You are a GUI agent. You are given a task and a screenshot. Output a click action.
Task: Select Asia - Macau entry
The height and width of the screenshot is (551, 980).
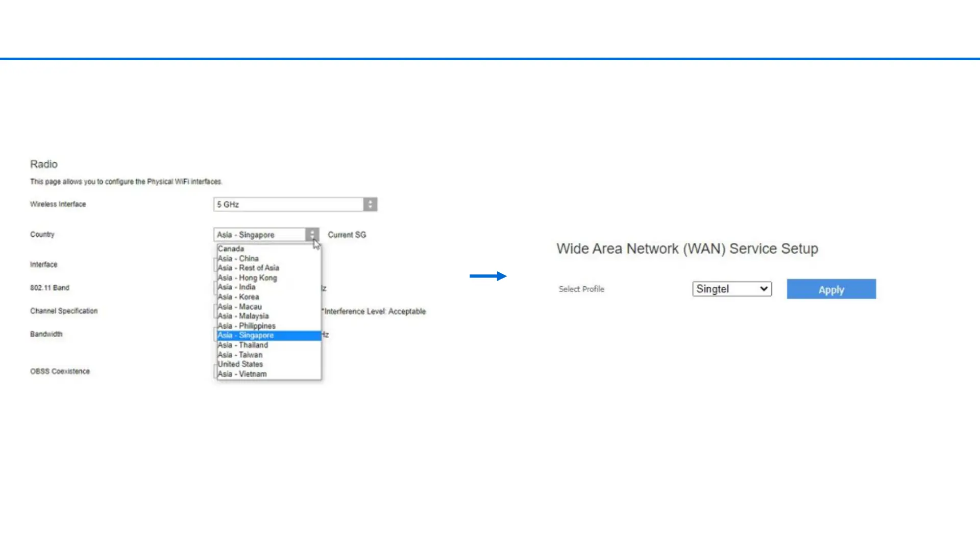pos(240,307)
